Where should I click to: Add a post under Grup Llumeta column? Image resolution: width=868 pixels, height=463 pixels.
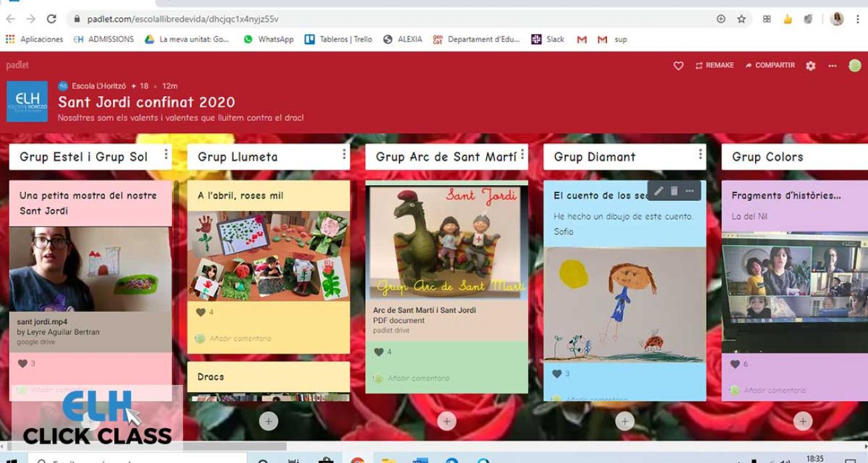click(268, 421)
